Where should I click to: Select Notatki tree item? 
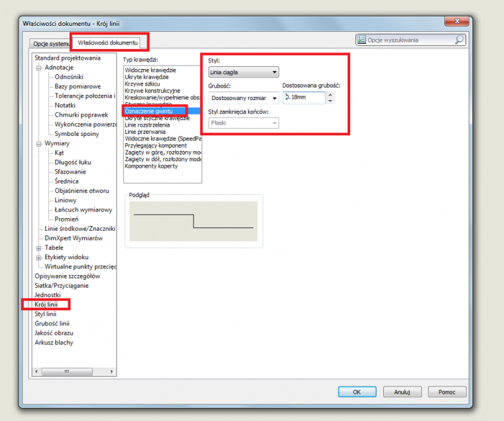click(65, 105)
